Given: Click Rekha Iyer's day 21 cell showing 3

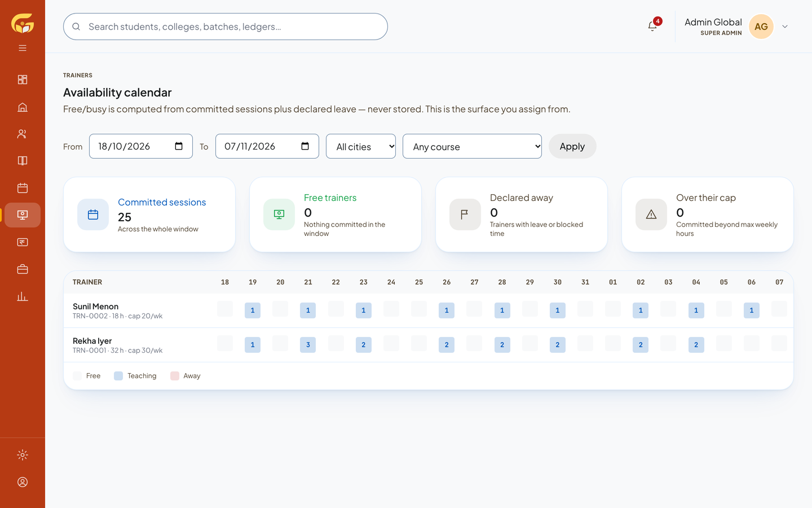Looking at the screenshot, I should [308, 345].
